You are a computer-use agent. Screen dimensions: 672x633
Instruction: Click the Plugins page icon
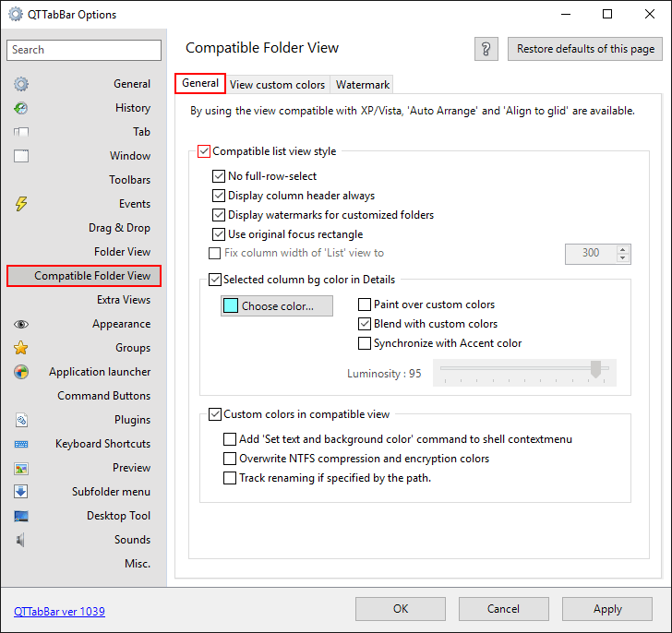point(21,420)
